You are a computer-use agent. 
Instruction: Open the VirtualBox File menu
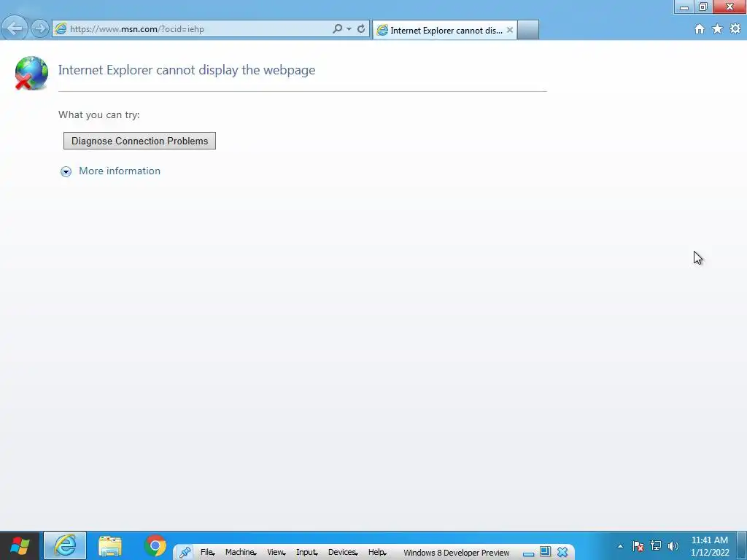click(x=207, y=553)
